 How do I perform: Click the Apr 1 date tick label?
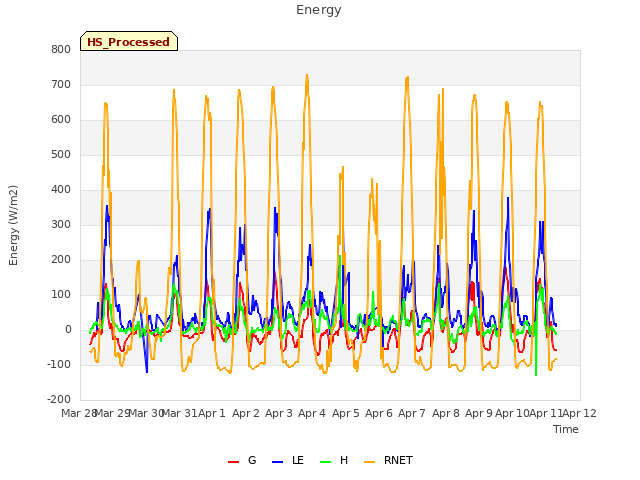212,413
